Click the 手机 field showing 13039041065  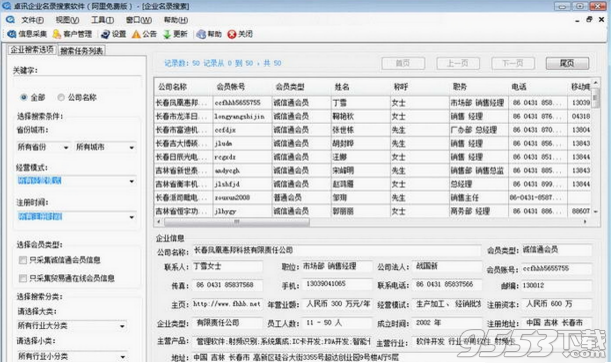pos(338,285)
